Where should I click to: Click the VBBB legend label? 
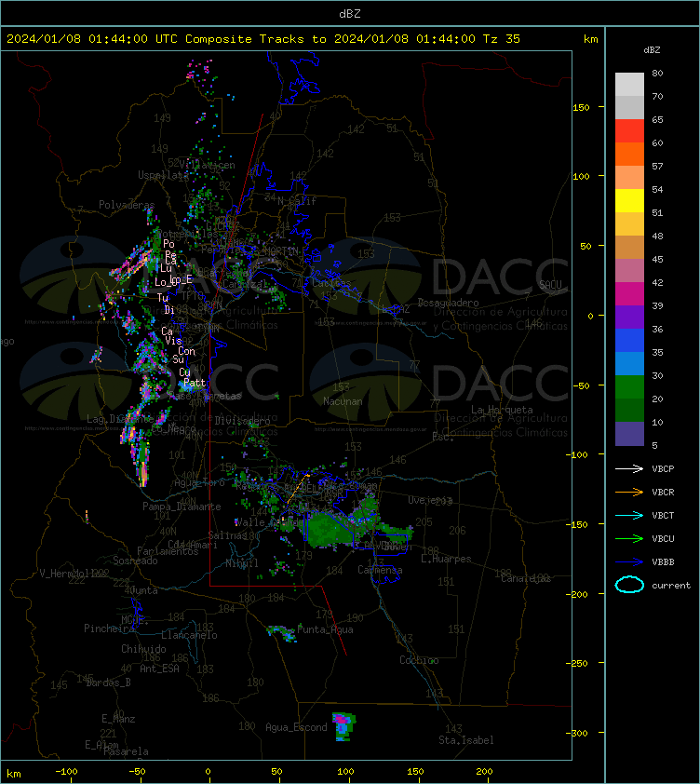[663, 562]
